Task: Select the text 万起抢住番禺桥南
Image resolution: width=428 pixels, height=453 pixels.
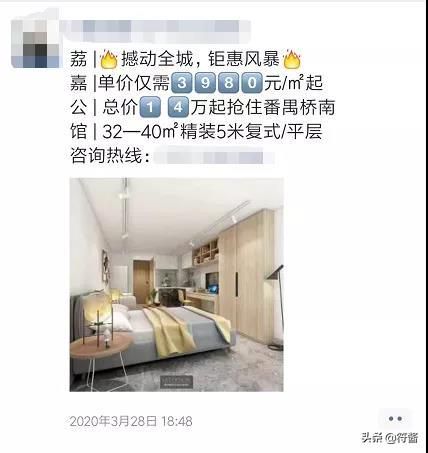Action: pyautogui.click(x=263, y=107)
